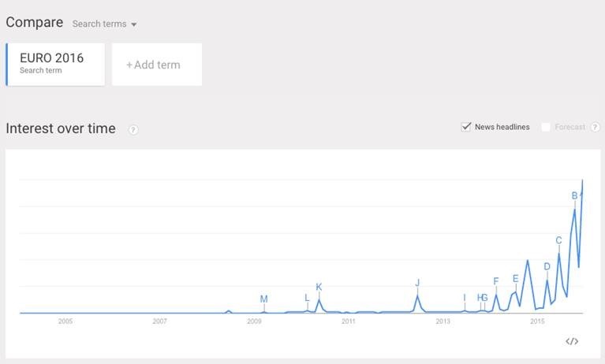
Task: Click headline marker D on the chart
Action: pyautogui.click(x=547, y=266)
